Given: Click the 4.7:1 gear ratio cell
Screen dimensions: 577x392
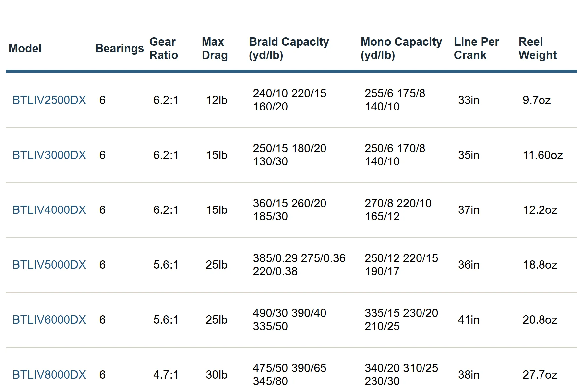Looking at the screenshot, I should coord(166,375).
